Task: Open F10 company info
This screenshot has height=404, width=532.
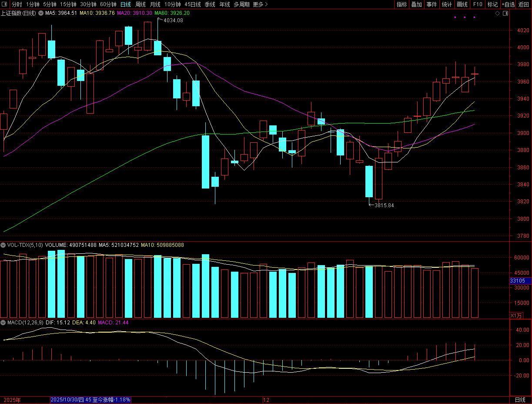Action: click(478, 4)
